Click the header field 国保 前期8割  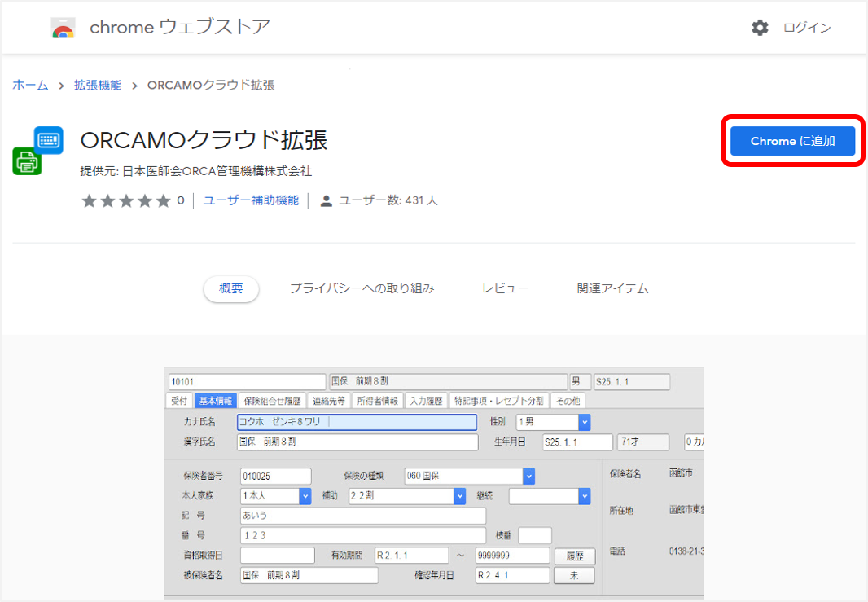tap(449, 381)
